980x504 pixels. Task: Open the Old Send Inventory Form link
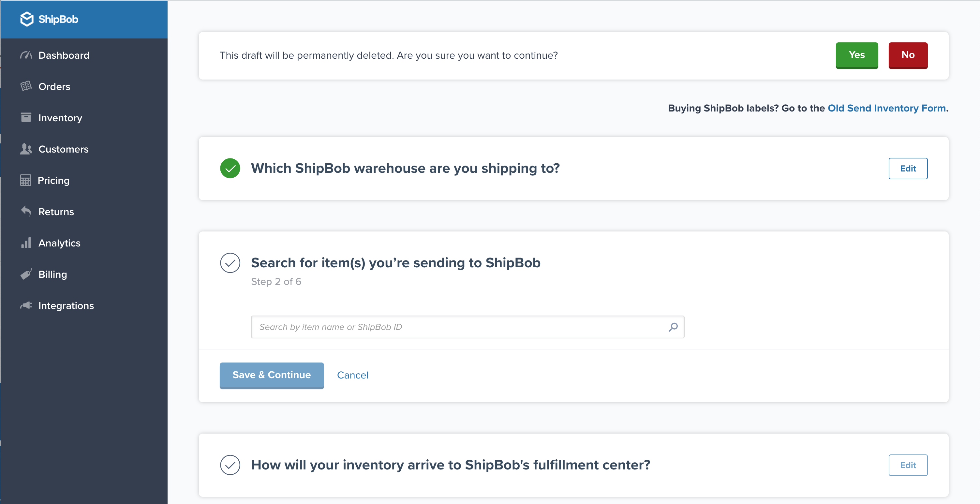pyautogui.click(x=887, y=108)
